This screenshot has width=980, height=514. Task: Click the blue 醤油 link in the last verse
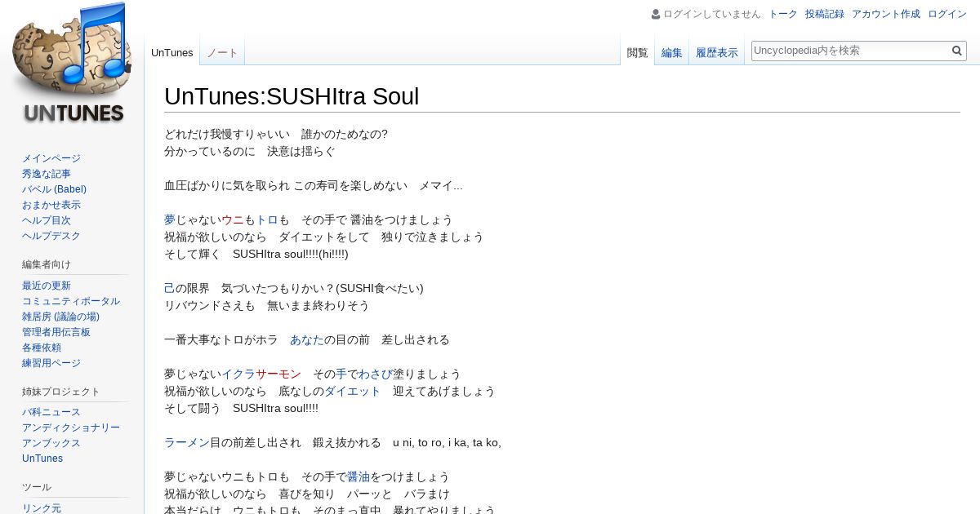(x=359, y=477)
